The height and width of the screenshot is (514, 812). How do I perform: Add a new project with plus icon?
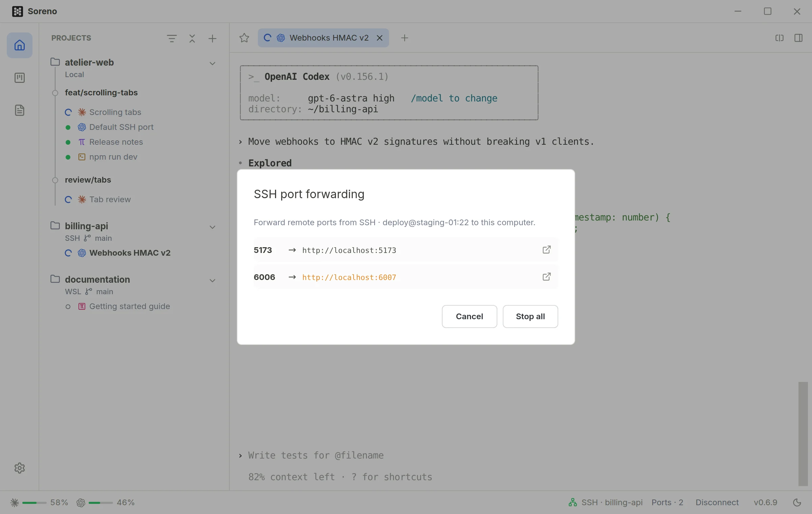pos(212,38)
